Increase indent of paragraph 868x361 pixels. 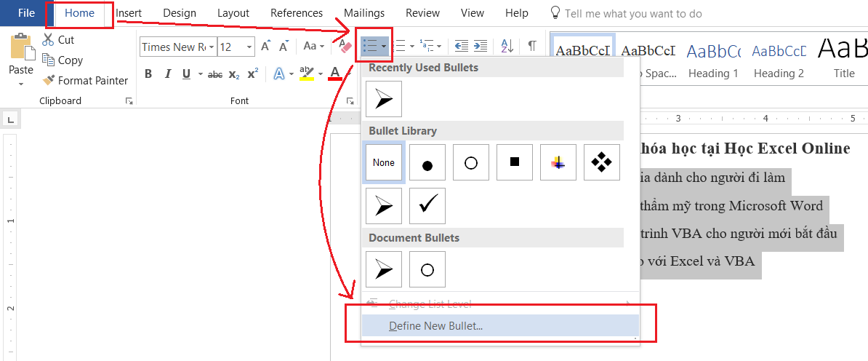(x=480, y=46)
